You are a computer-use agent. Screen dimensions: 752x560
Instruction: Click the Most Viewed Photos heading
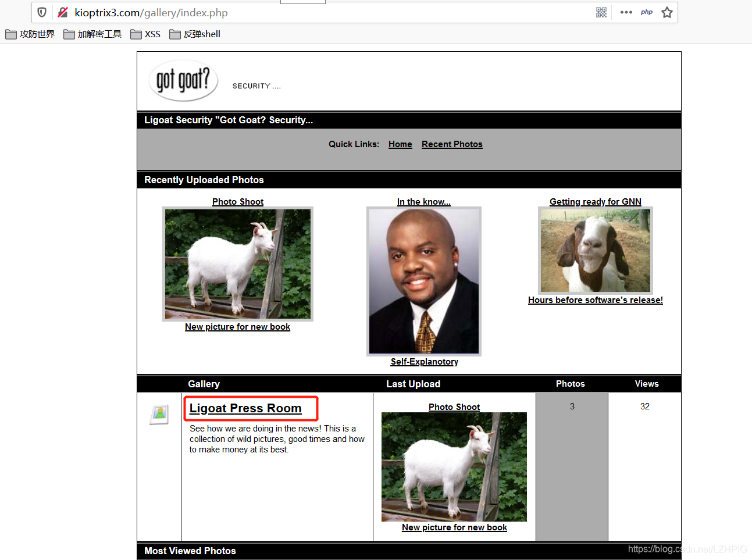(x=190, y=551)
